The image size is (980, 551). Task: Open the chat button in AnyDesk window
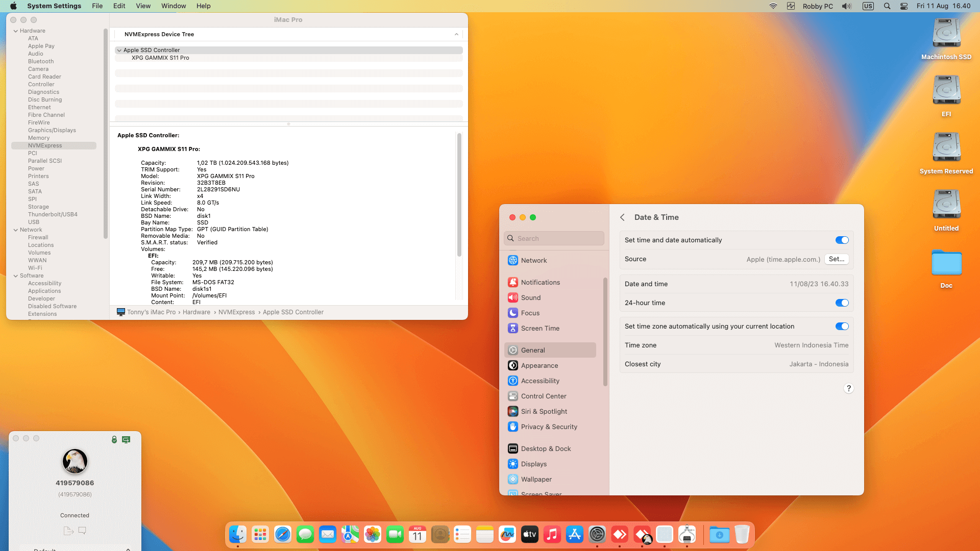pyautogui.click(x=82, y=531)
